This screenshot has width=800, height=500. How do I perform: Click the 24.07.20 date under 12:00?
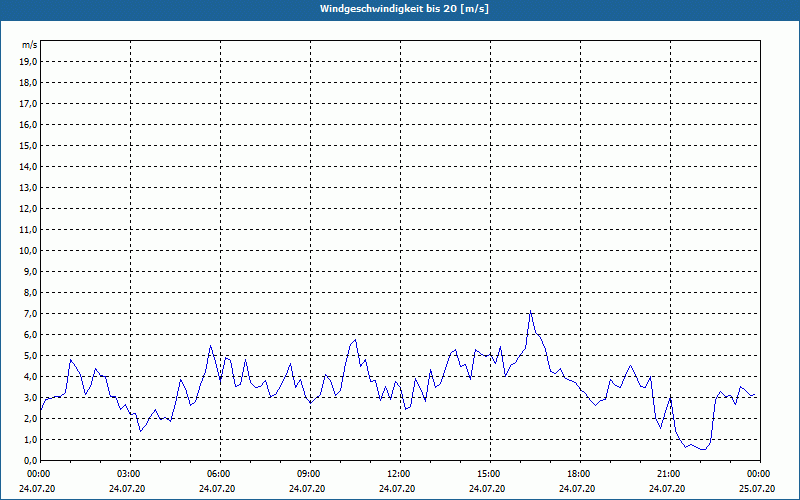coord(396,489)
